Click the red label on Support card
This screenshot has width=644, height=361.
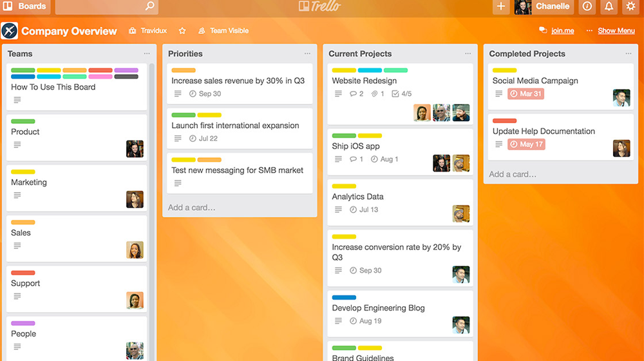point(23,273)
